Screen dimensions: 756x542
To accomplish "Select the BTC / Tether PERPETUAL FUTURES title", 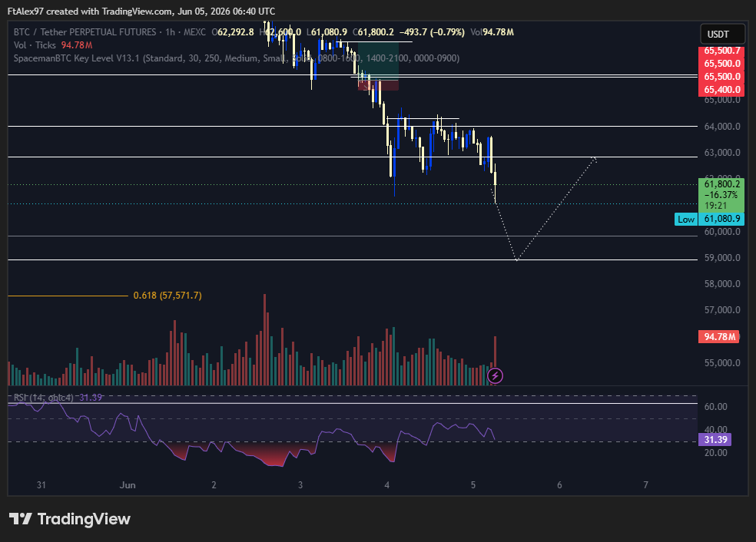I will coord(85,32).
